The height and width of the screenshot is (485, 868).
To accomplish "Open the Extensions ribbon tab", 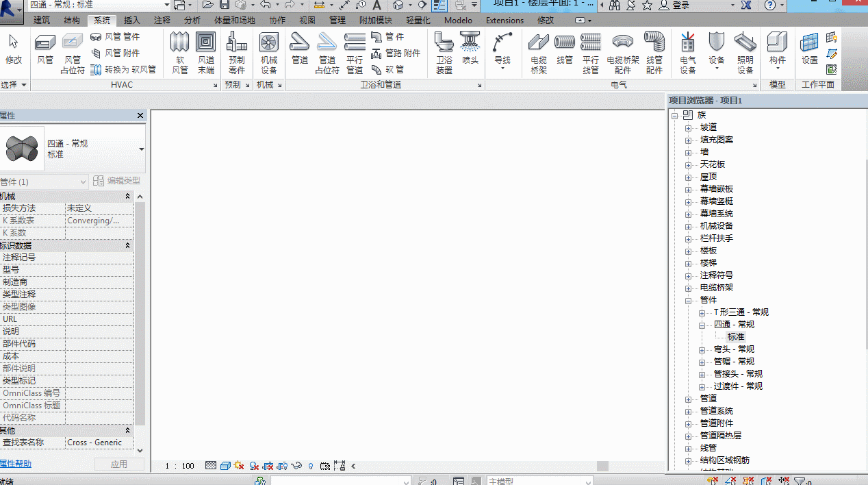I will pyautogui.click(x=505, y=21).
